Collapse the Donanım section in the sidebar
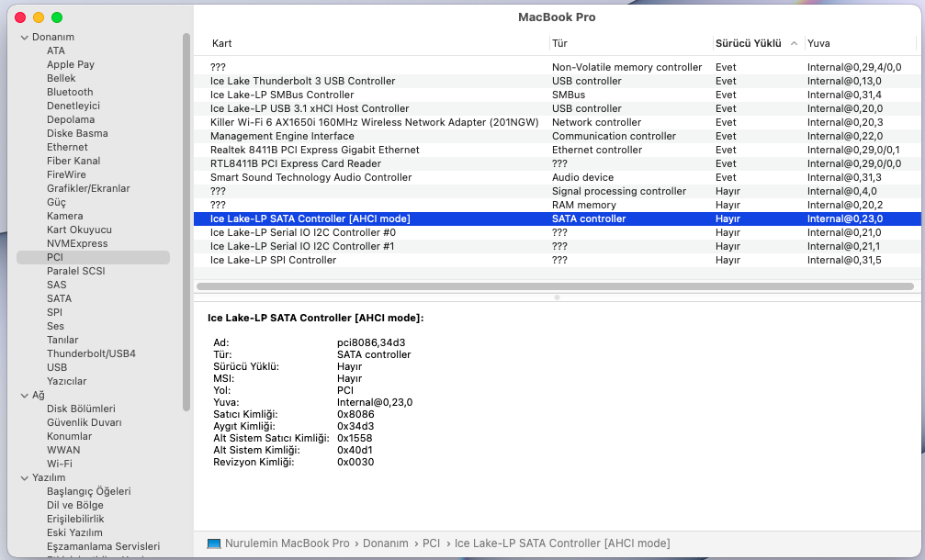This screenshot has width=925, height=560. coord(24,38)
